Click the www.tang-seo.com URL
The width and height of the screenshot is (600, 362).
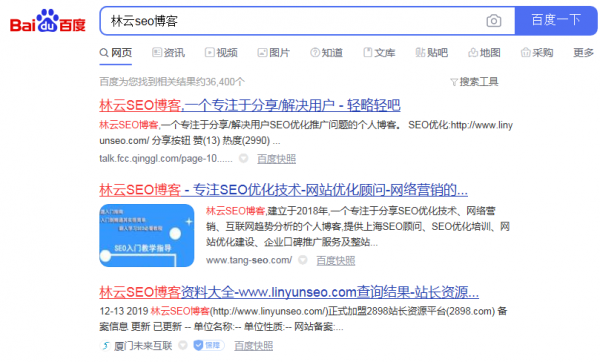pos(249,260)
